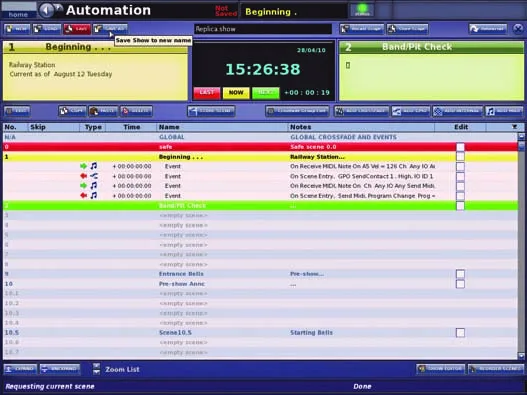Screen dimensions: 527x395
Task: Toggle Edit checkbox for Scene10.5
Action: coord(460,332)
